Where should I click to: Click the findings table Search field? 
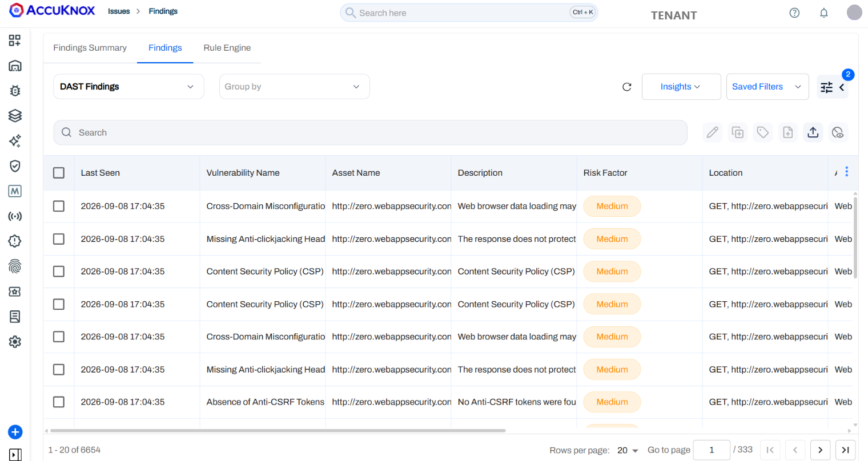(370, 132)
